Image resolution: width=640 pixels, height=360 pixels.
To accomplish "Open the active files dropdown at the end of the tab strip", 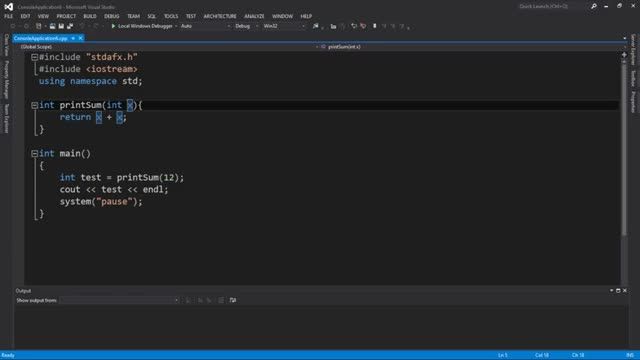I will (x=624, y=38).
